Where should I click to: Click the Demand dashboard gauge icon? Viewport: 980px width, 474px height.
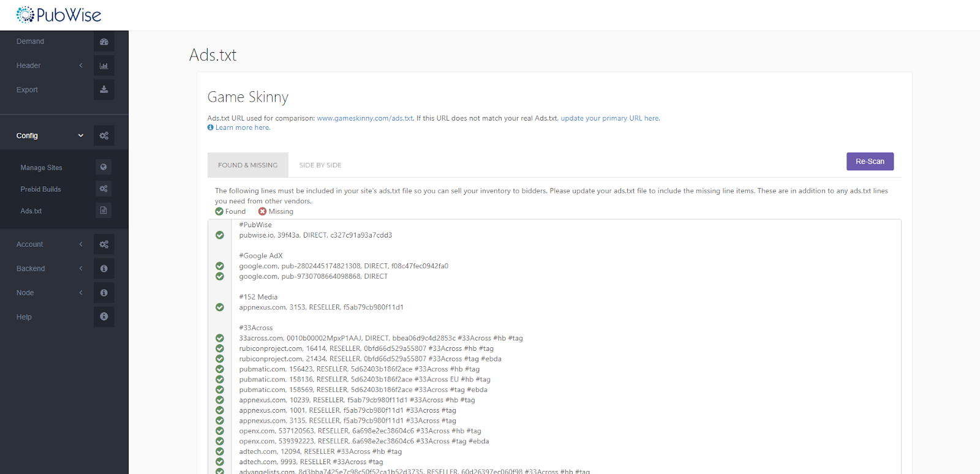[104, 42]
